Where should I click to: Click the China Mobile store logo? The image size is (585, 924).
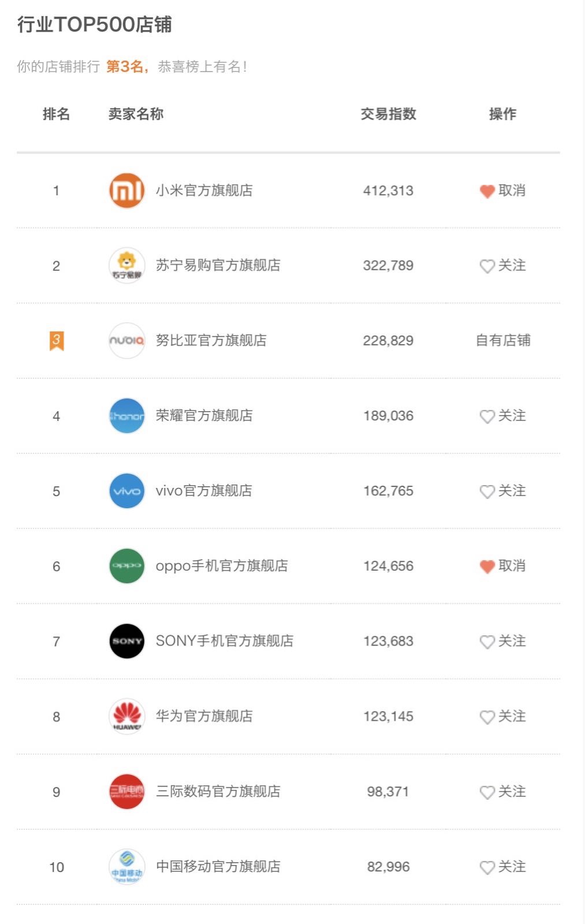pos(126,867)
